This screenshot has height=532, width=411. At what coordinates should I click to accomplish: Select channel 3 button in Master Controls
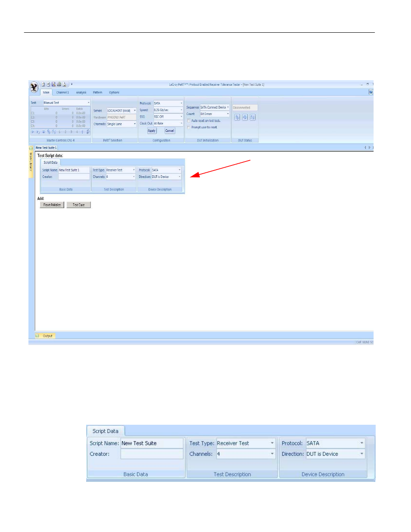(x=71, y=132)
